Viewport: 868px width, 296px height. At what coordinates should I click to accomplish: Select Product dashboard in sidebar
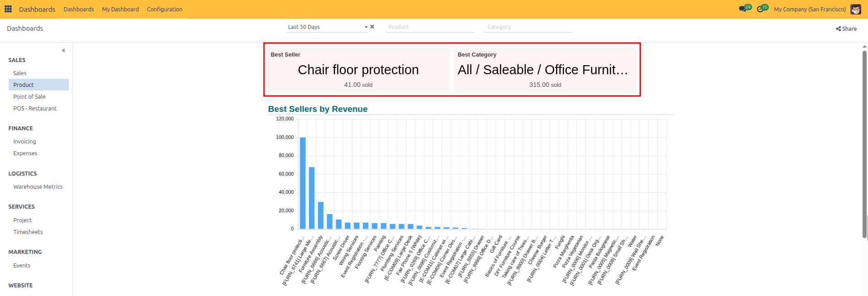point(38,85)
